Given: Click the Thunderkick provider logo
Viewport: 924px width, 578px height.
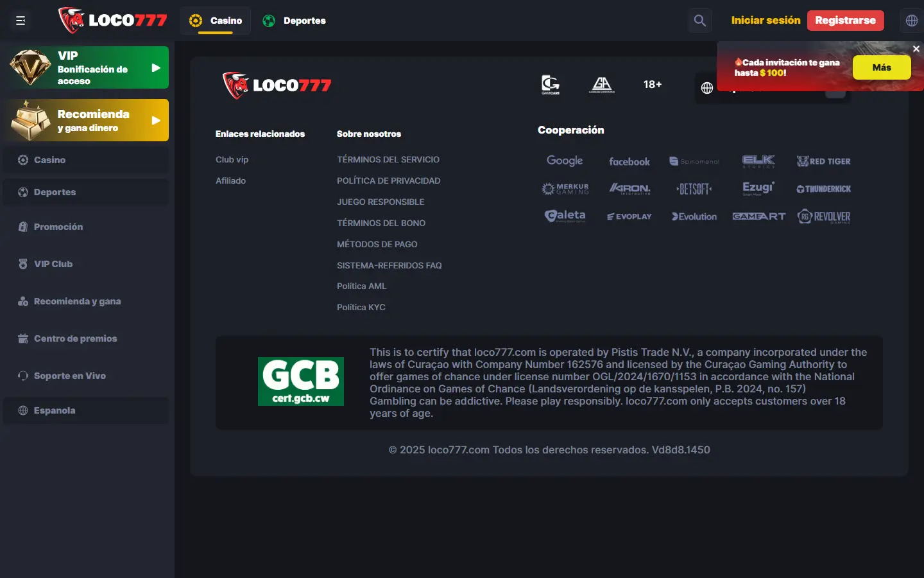Looking at the screenshot, I should coord(824,189).
